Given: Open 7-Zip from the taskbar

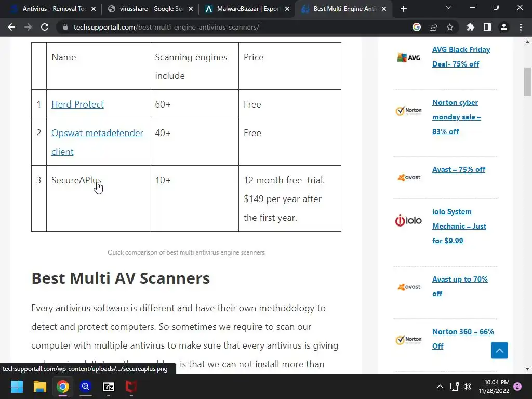Looking at the screenshot, I should coord(109,387).
